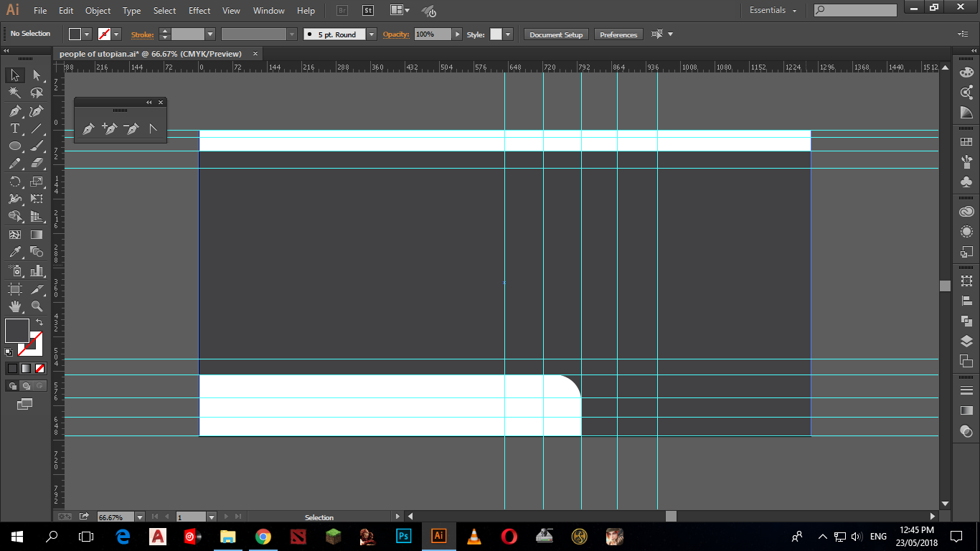The width and height of the screenshot is (980, 551).
Task: Open the 5 pt. Round brush dropdown
Action: pyautogui.click(x=371, y=34)
